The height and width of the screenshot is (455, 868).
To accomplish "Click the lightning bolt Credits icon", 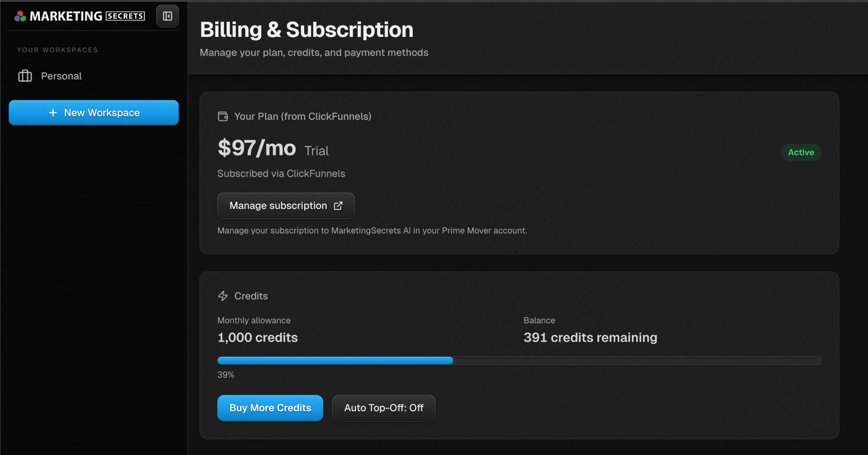I will point(223,296).
